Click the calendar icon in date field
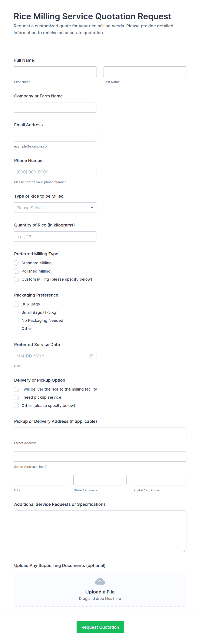This screenshot has height=644, width=198. click(91, 356)
